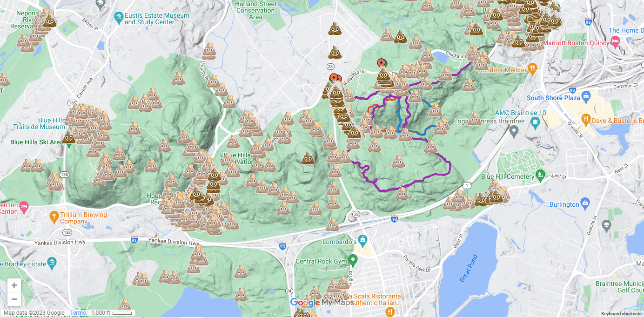644x318 pixels.
Task: Click the Blue Hills Ski Area marker
Action: (69, 144)
